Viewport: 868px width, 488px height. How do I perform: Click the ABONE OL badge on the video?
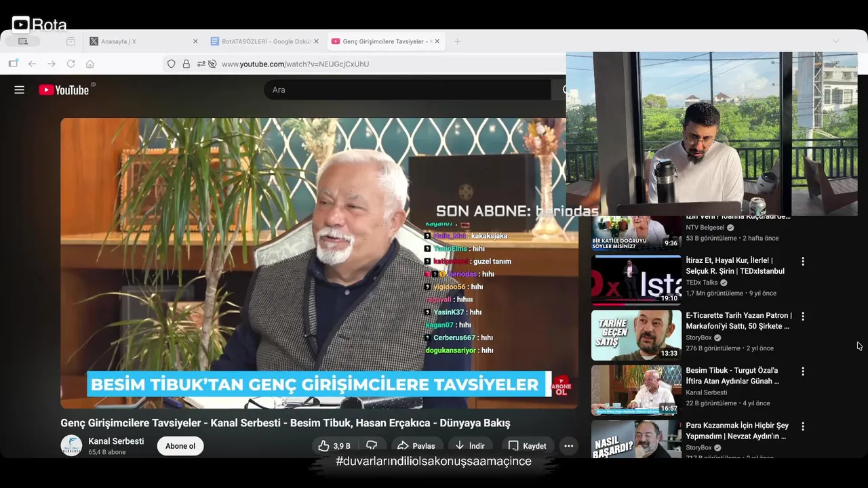561,387
